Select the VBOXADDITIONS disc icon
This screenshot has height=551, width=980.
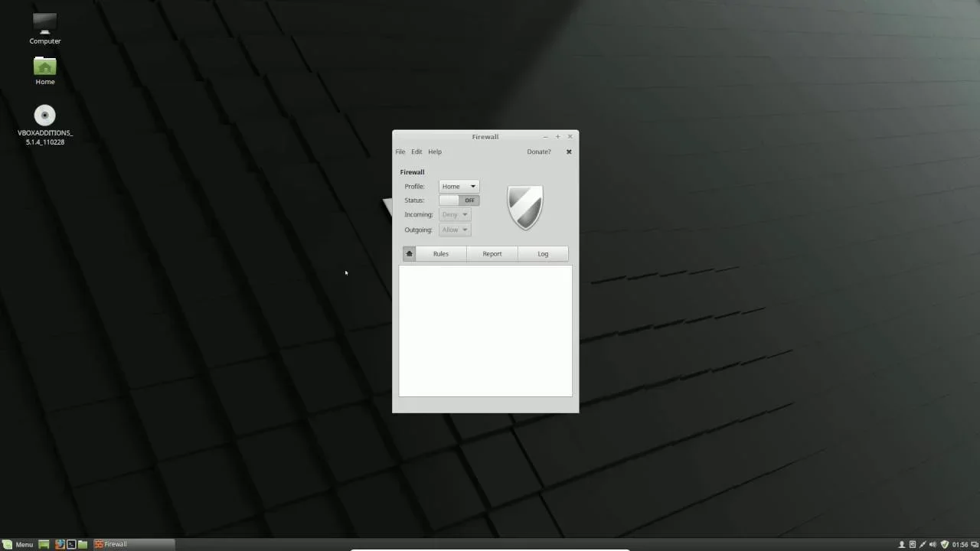[44, 116]
